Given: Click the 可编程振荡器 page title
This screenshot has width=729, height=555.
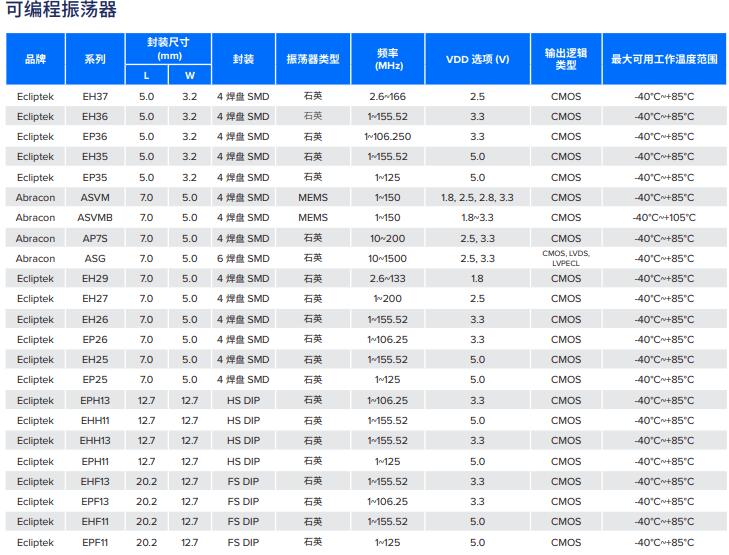Looking at the screenshot, I should pyautogui.click(x=61, y=11).
